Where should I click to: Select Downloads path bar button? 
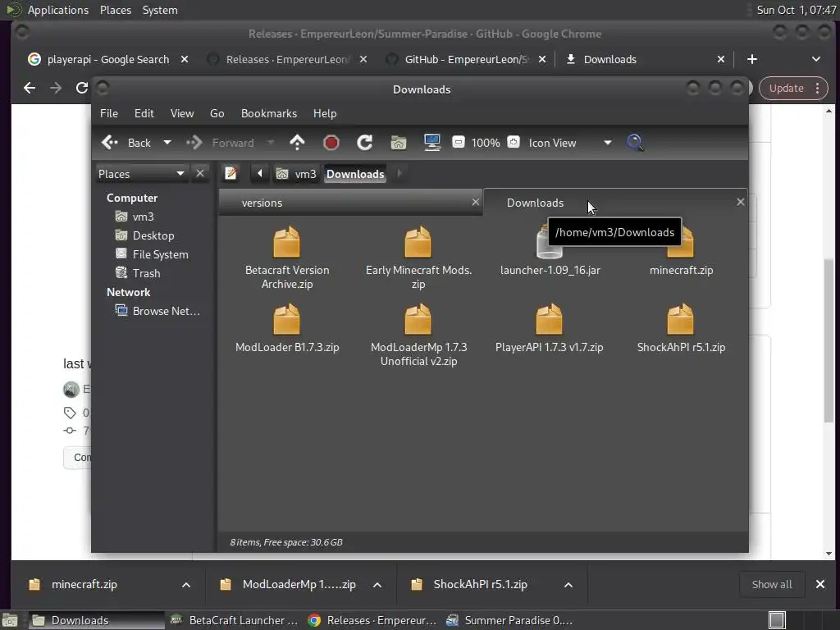point(355,174)
